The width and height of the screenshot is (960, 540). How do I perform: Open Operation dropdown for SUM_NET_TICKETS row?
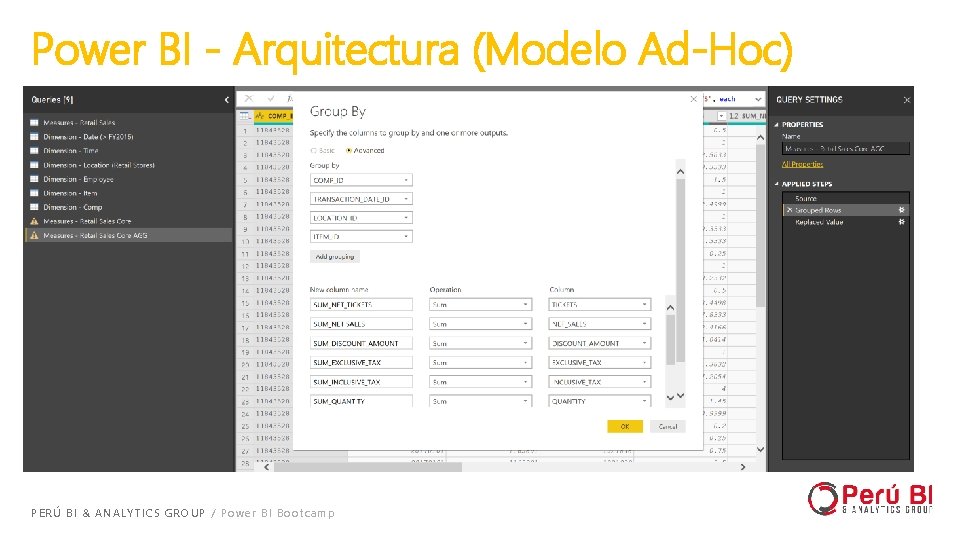click(x=480, y=304)
